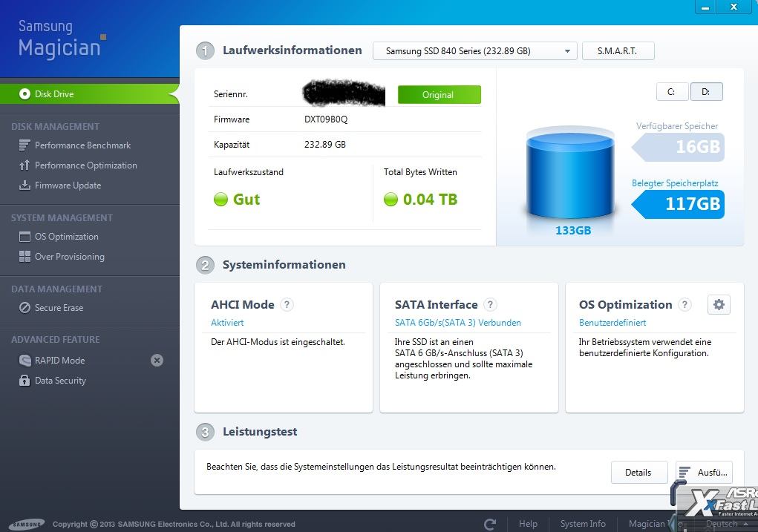
Task: Click the refresh icon in bottom bar
Action: tap(490, 524)
